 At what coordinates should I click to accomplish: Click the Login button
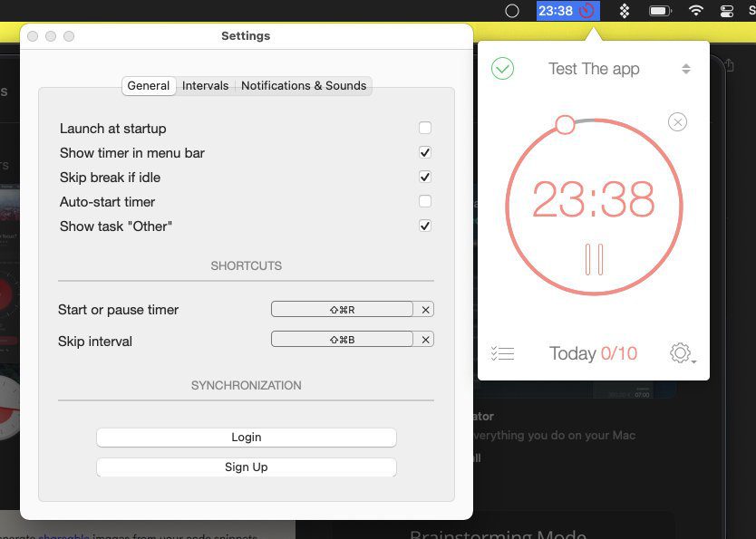247,438
